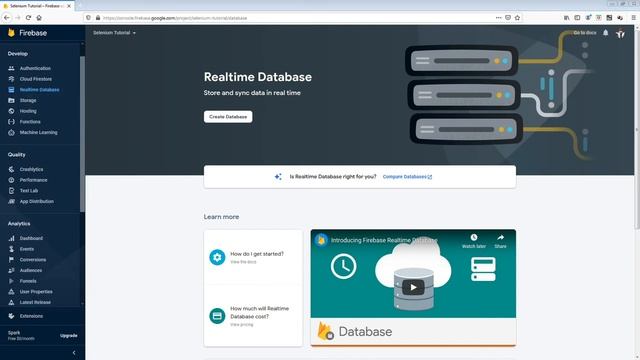Open App Distribution icon
This screenshot has width=640, height=360.
(11, 201)
